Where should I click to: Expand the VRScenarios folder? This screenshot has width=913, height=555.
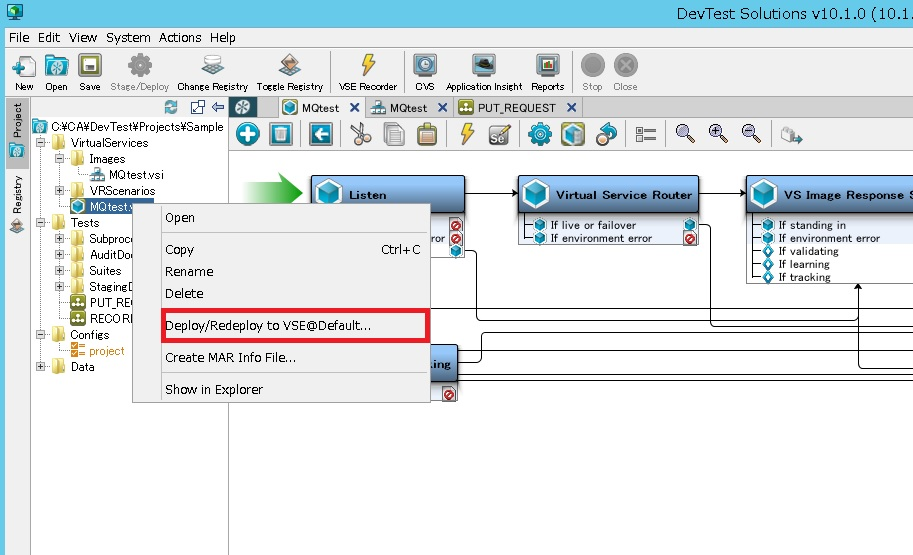[60, 191]
